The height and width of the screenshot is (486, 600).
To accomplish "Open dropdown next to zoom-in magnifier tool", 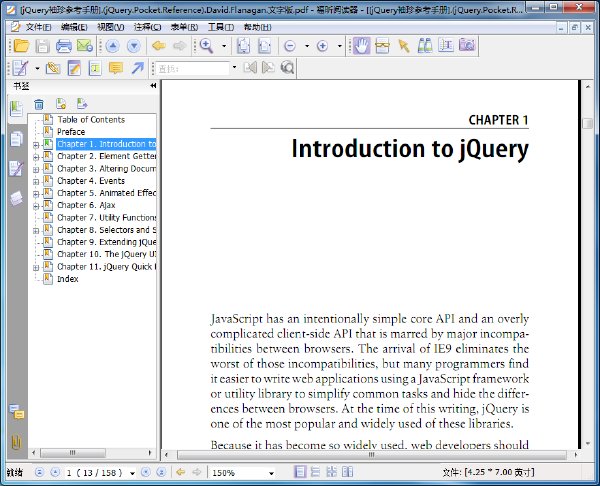I will 224,46.
